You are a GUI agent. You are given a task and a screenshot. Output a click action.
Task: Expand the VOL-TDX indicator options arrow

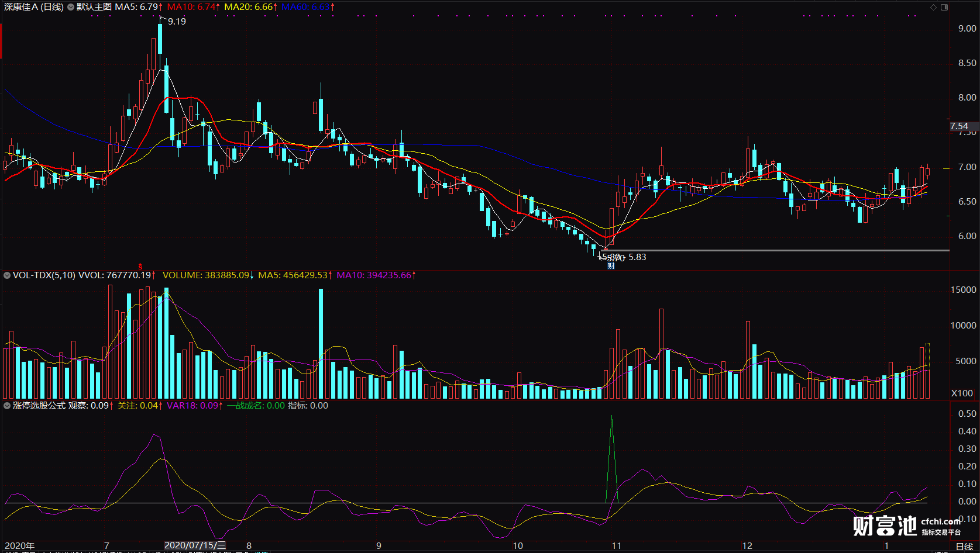pos(7,275)
